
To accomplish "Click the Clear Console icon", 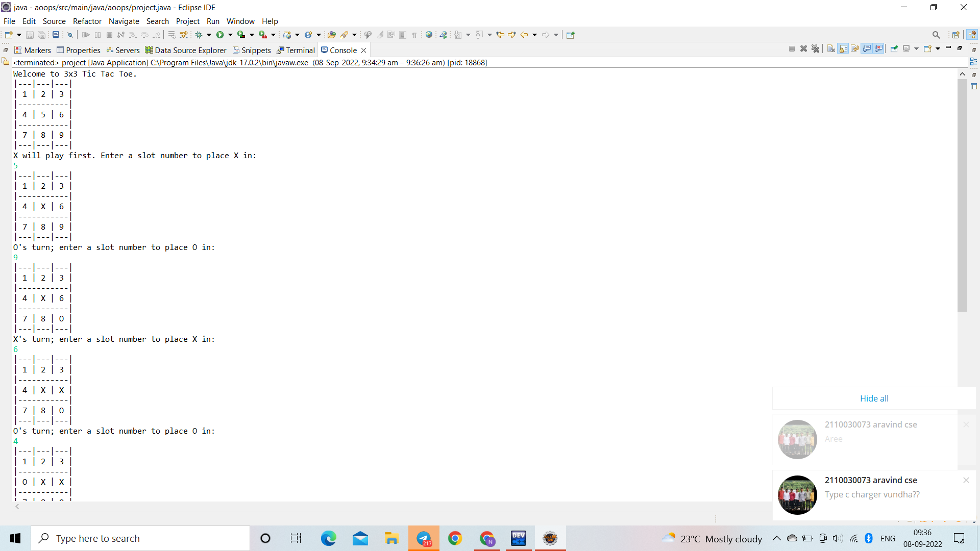I will point(831,48).
